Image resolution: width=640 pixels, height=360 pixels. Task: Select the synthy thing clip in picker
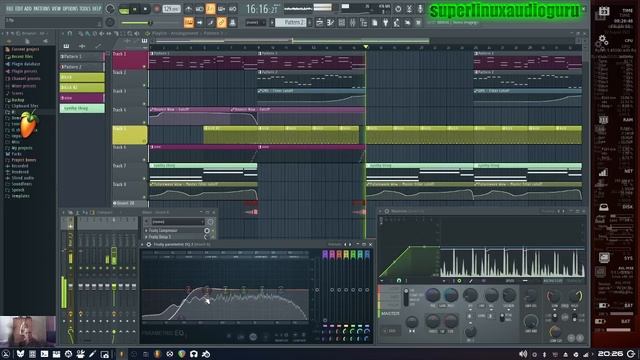click(x=82, y=108)
